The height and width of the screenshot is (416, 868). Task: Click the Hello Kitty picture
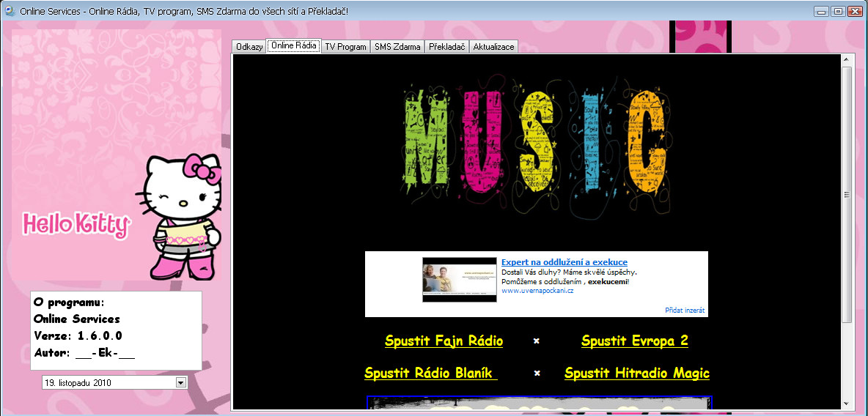(117, 155)
